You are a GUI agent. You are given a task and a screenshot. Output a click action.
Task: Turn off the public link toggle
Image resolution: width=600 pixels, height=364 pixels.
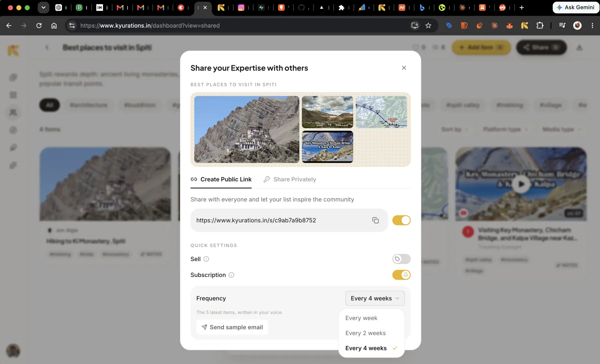tap(401, 220)
